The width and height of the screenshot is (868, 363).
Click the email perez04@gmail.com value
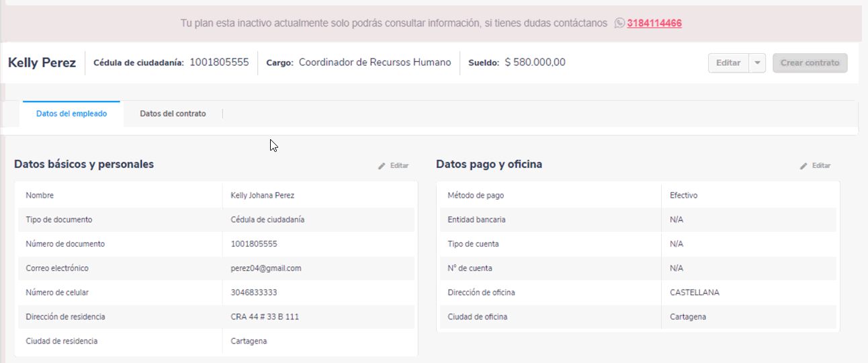tap(265, 268)
